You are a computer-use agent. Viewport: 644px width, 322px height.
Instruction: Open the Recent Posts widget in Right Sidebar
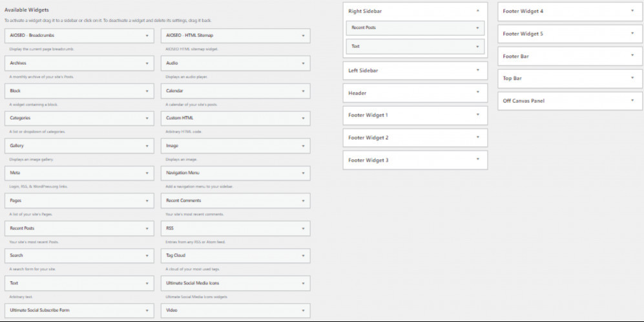(415, 28)
